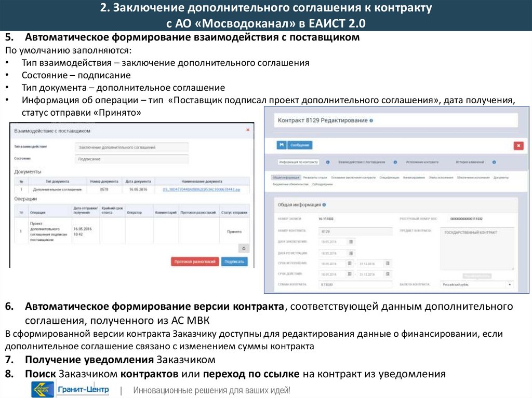Switch to Информация по контракту tab
Screen dimensions: 532x398
tap(299, 162)
